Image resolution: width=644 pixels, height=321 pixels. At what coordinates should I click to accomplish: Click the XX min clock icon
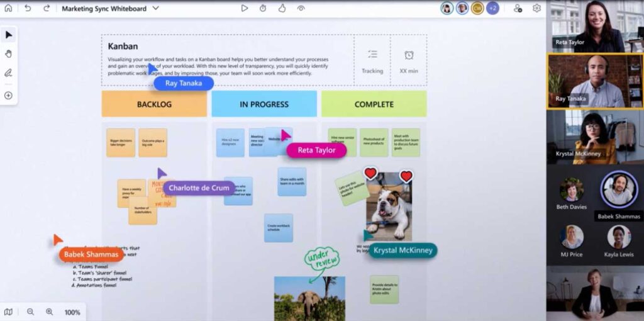click(409, 55)
